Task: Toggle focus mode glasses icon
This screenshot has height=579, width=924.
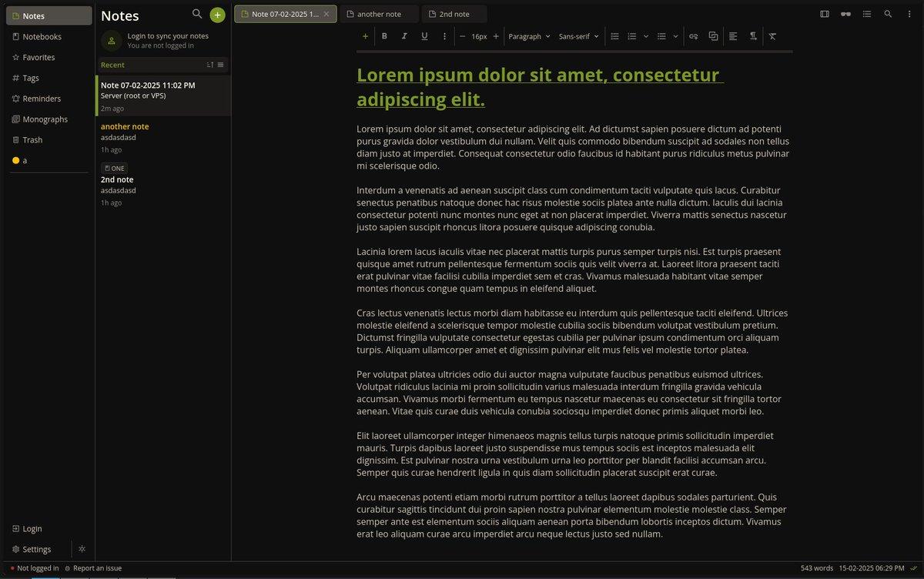Action: point(845,14)
